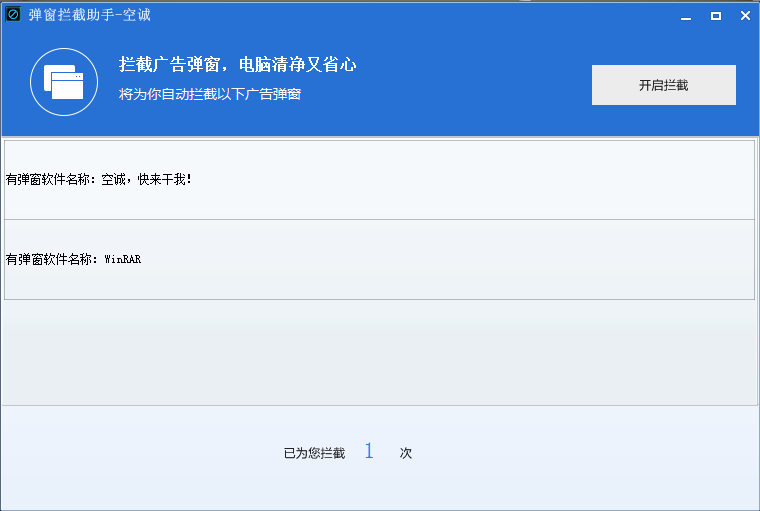
Task: Select the WinRAR popup software entry
Action: (x=378, y=259)
